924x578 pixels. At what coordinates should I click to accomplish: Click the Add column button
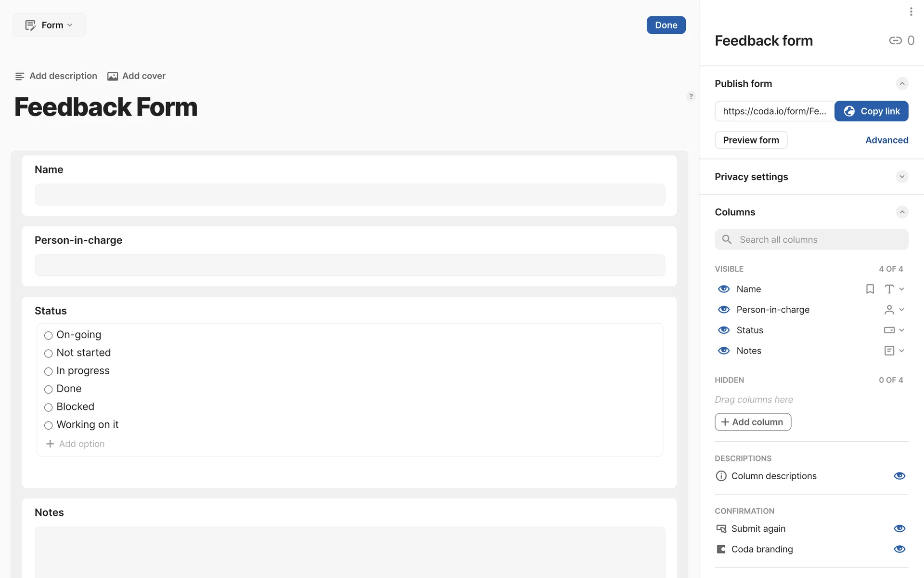pos(753,422)
